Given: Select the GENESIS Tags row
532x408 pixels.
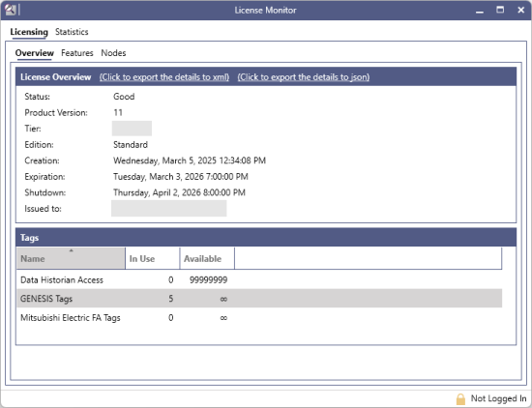Looking at the screenshot, I should click(259, 299).
